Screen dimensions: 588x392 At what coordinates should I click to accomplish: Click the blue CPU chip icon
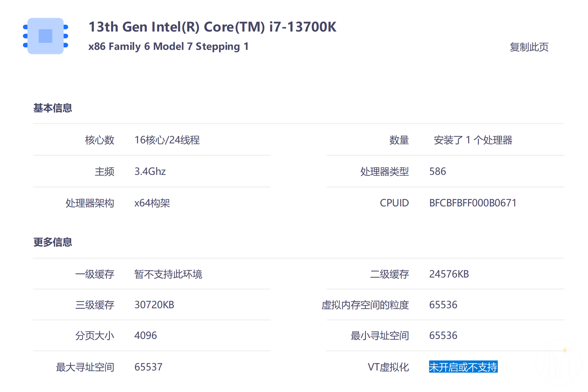[45, 36]
